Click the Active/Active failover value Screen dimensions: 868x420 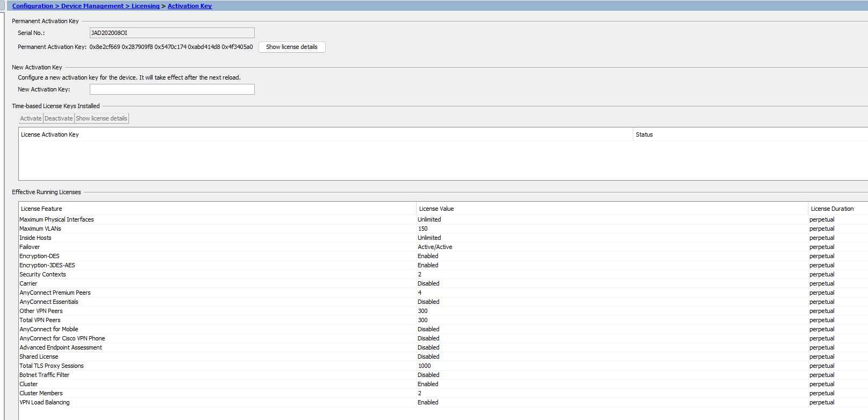click(435, 247)
